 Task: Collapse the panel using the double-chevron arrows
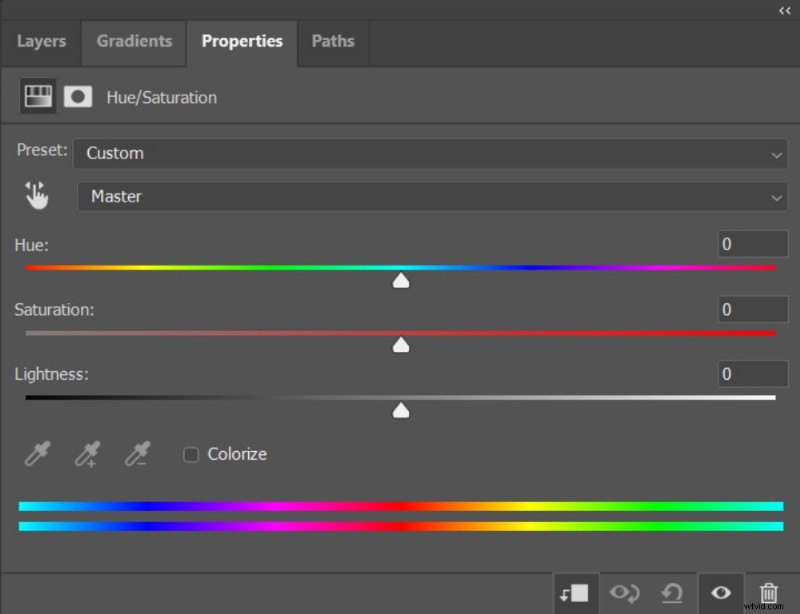pyautogui.click(x=785, y=9)
